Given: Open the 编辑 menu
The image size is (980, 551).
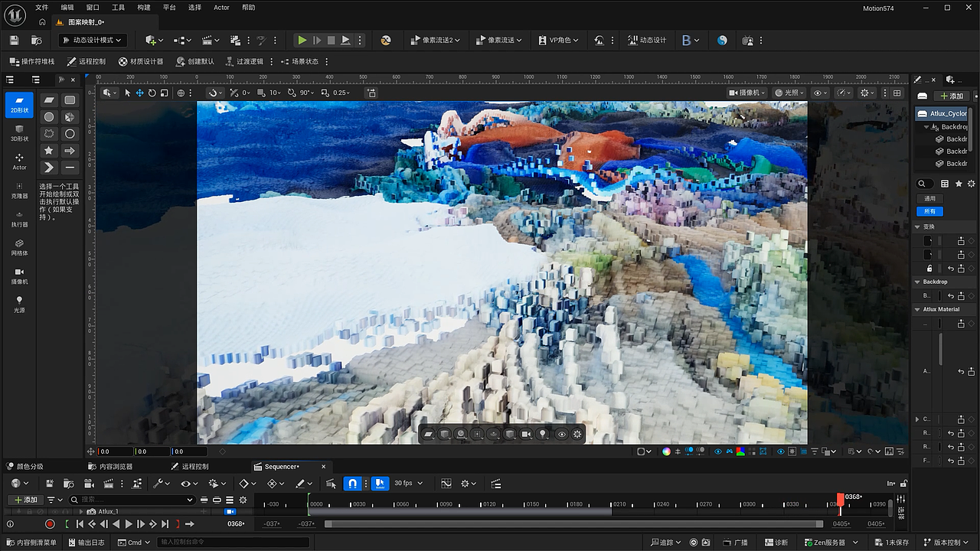Looking at the screenshot, I should click(67, 8).
